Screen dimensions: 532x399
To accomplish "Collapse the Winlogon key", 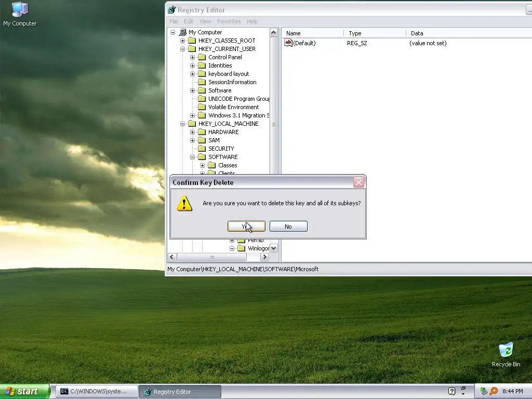I will (232, 248).
